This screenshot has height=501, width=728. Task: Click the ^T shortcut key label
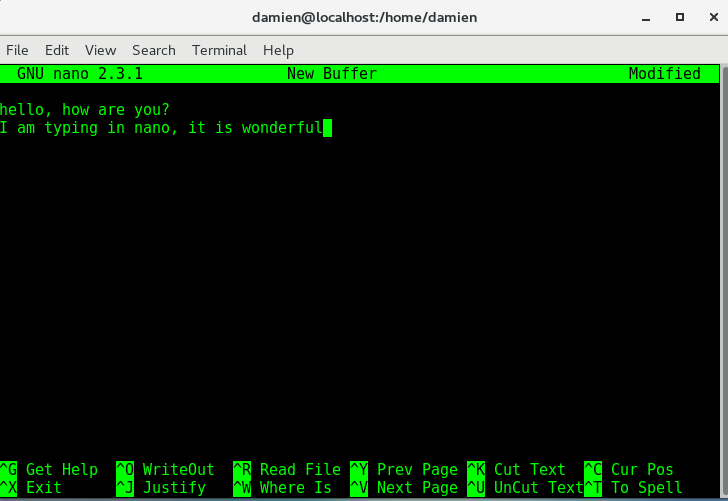pos(593,488)
